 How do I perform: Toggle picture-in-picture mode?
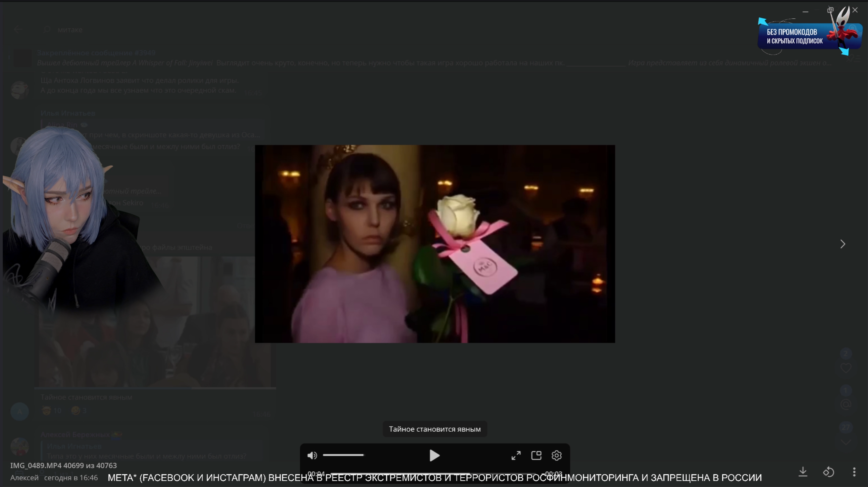(x=536, y=456)
